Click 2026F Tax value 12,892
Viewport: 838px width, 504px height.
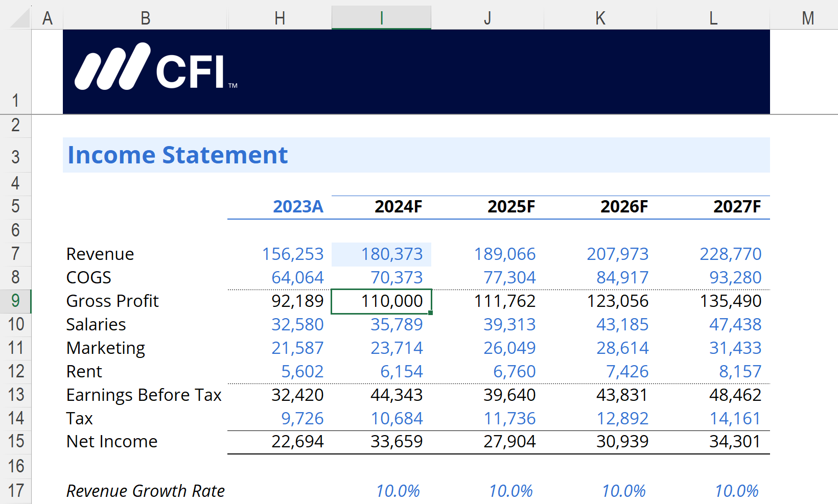tap(622, 418)
